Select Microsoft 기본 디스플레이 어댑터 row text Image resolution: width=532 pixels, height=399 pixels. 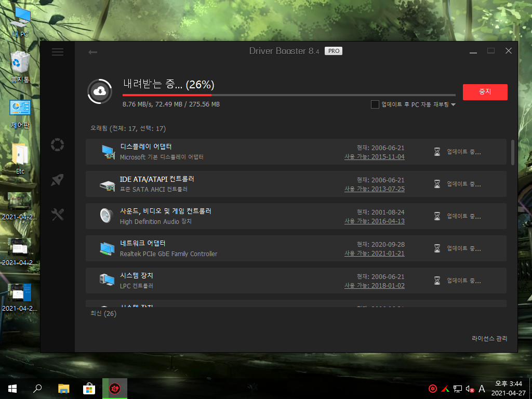pos(162,157)
